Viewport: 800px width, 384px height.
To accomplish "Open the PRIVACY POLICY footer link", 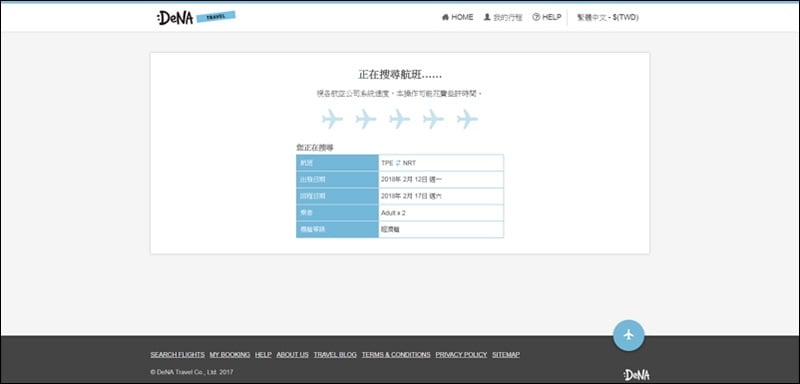I will [x=461, y=354].
